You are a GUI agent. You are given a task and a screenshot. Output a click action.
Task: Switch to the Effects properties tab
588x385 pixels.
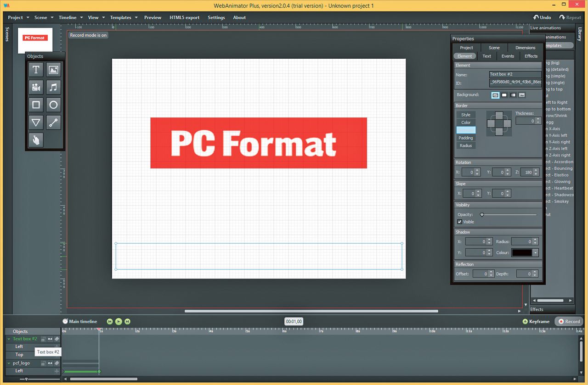(x=531, y=56)
